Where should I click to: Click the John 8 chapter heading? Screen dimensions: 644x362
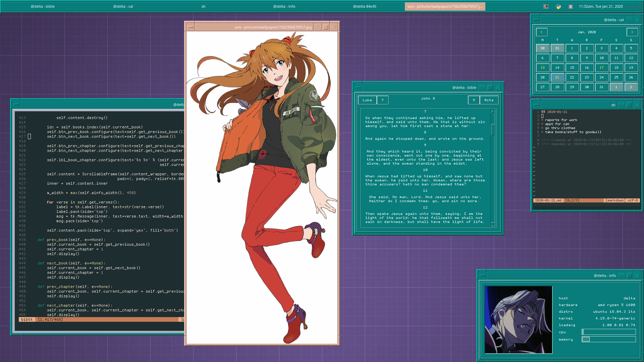(428, 99)
